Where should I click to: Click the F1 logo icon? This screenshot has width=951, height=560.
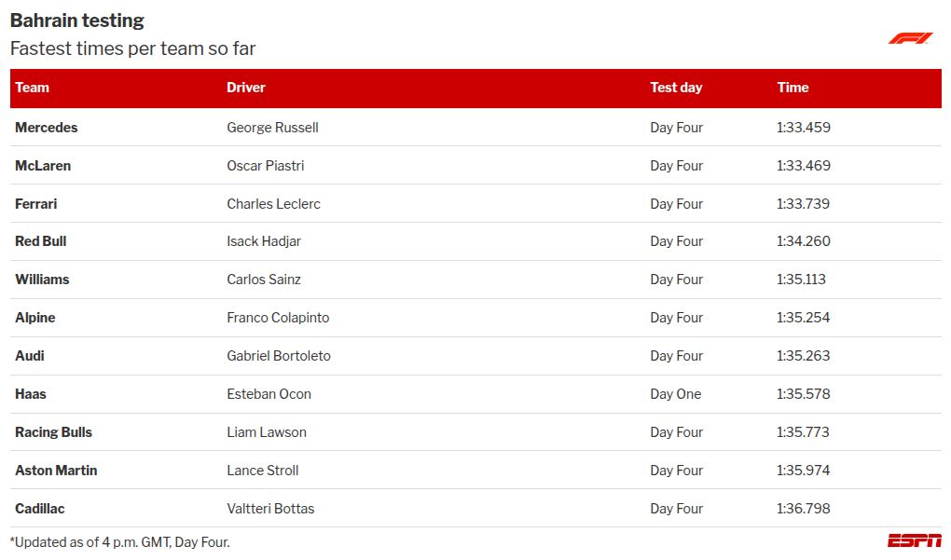pyautogui.click(x=910, y=38)
